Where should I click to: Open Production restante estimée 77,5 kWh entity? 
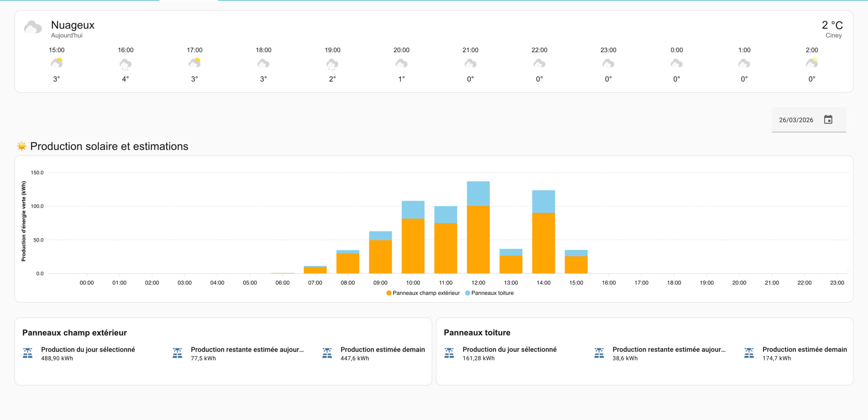coord(247,353)
